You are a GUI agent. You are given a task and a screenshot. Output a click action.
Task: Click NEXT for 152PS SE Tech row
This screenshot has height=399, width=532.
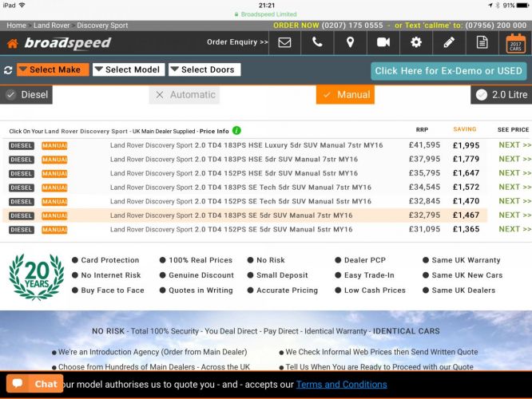pos(514,201)
